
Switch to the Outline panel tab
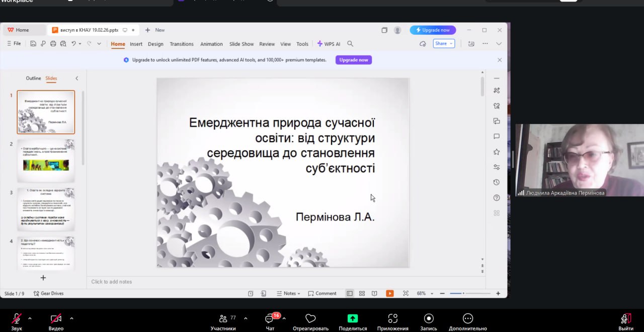[x=33, y=78]
